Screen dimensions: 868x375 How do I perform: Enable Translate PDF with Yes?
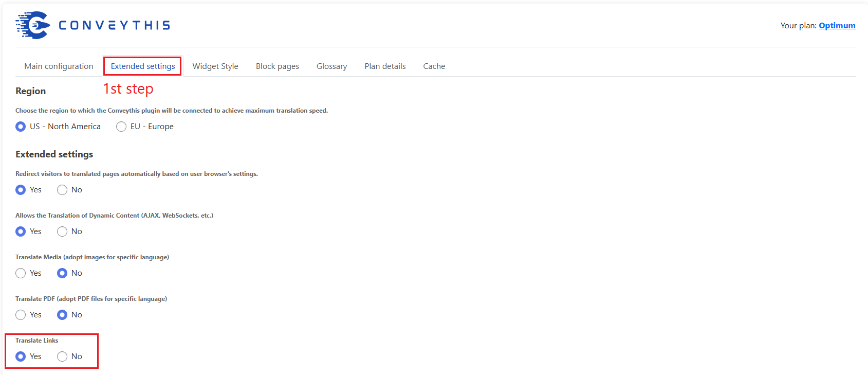pyautogui.click(x=21, y=315)
